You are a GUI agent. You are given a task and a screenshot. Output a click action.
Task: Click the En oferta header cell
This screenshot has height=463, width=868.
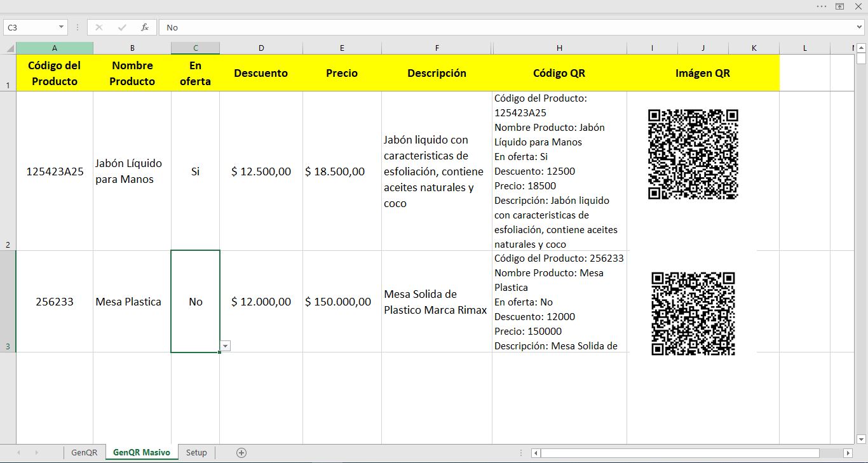[x=195, y=73]
